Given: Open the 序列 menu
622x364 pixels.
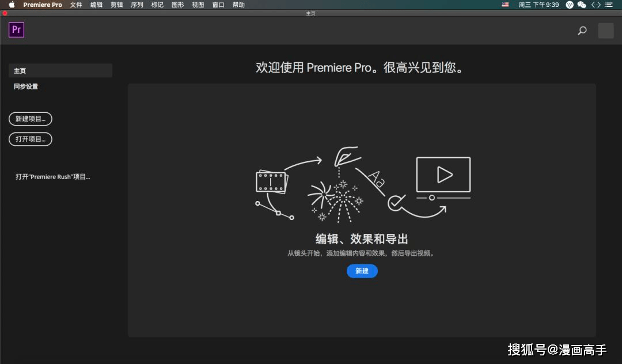Looking at the screenshot, I should coord(137,5).
